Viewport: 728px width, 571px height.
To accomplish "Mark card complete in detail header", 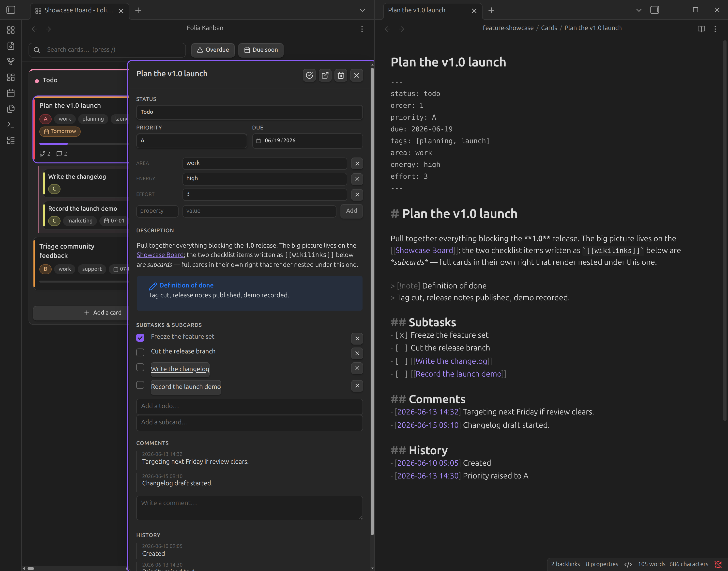I will click(309, 75).
